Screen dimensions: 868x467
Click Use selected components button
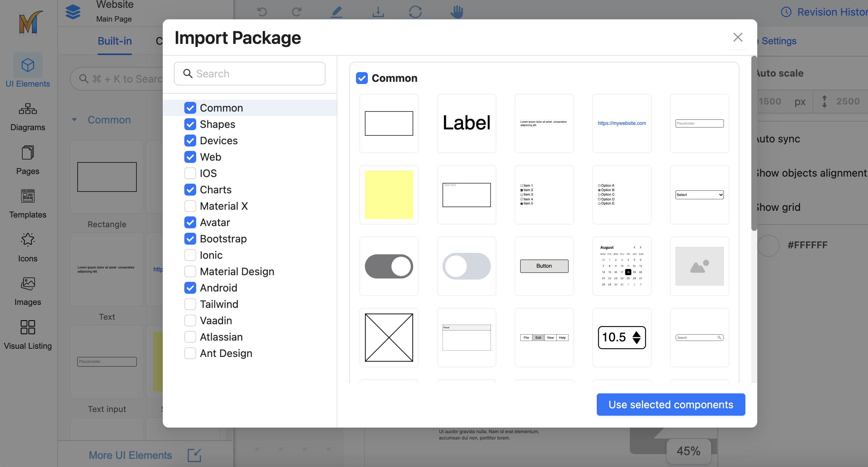click(671, 405)
